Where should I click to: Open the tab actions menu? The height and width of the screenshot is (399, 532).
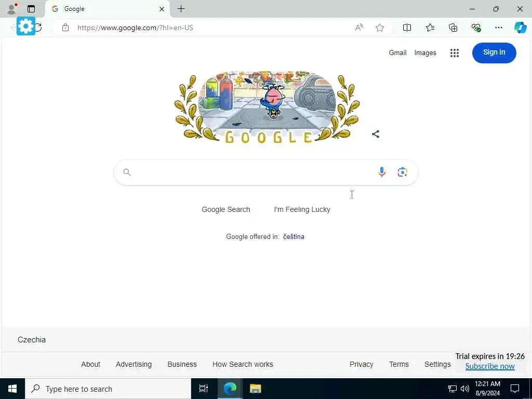coord(31,9)
